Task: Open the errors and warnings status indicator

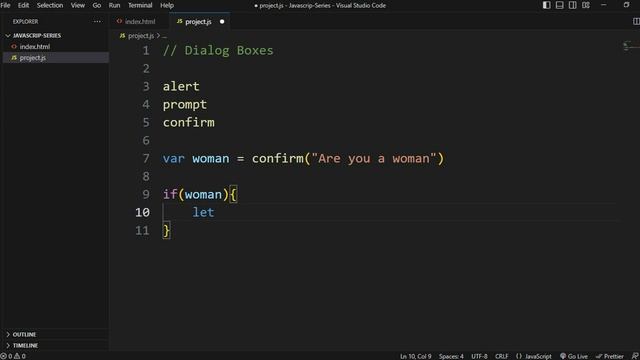Action: (x=13, y=356)
